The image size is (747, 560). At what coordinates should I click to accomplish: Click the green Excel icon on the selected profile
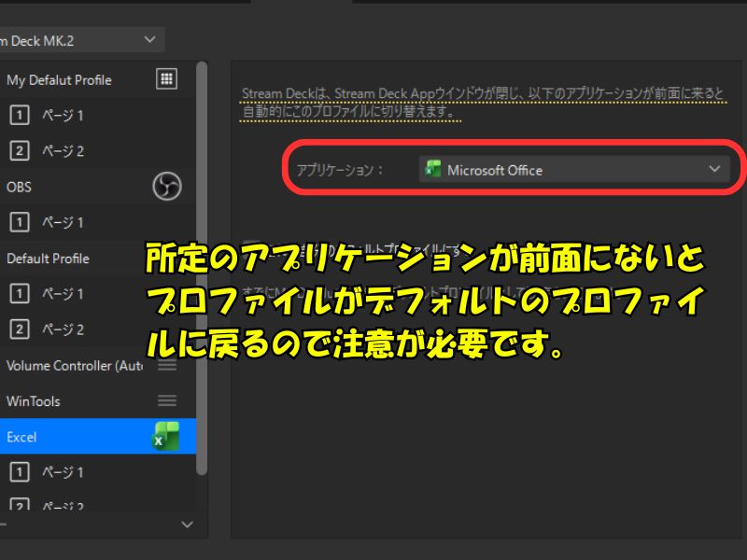165,437
